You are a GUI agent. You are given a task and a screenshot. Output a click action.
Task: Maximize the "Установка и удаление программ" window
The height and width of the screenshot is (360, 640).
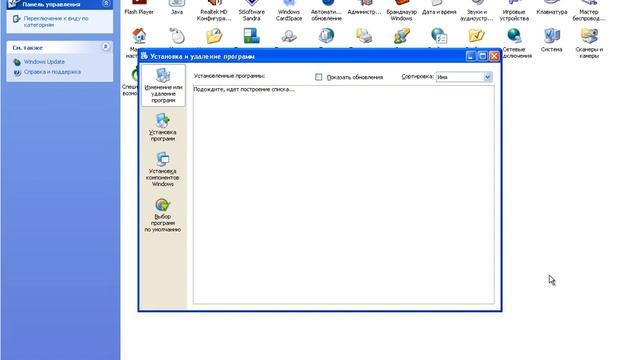coord(482,56)
